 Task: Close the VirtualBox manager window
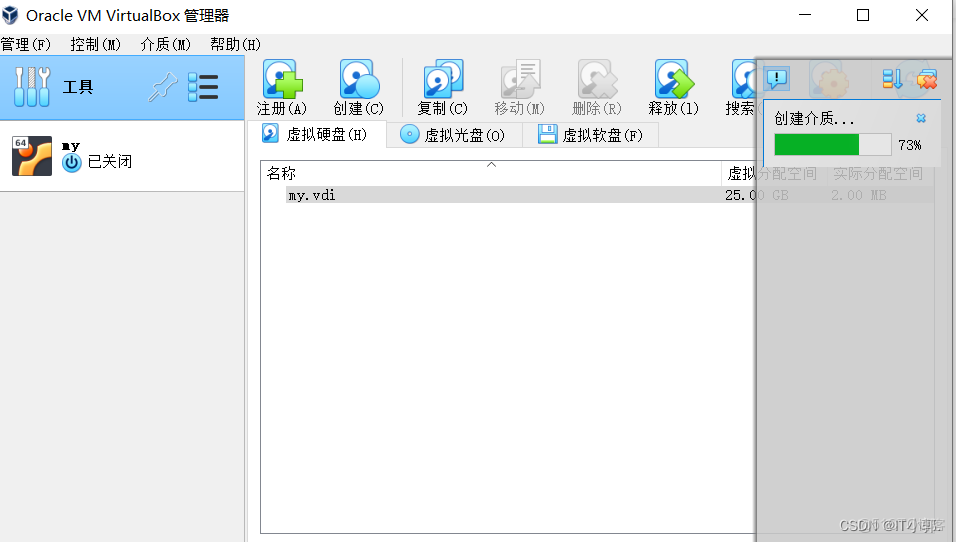pos(922,15)
